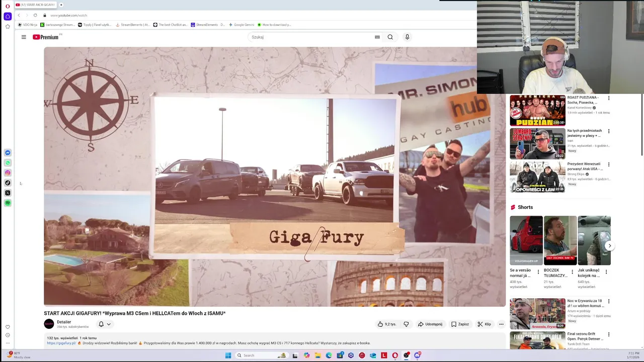Image resolution: width=644 pixels, height=362 pixels.
Task: Like the video with thumbs-up 9,2 tys.
Action: (x=386, y=324)
